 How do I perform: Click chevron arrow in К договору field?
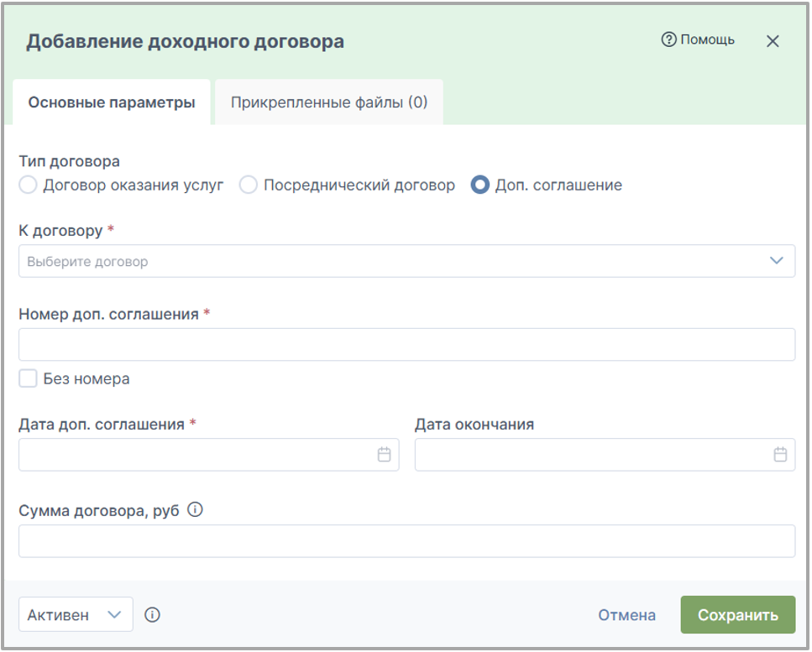tap(776, 260)
